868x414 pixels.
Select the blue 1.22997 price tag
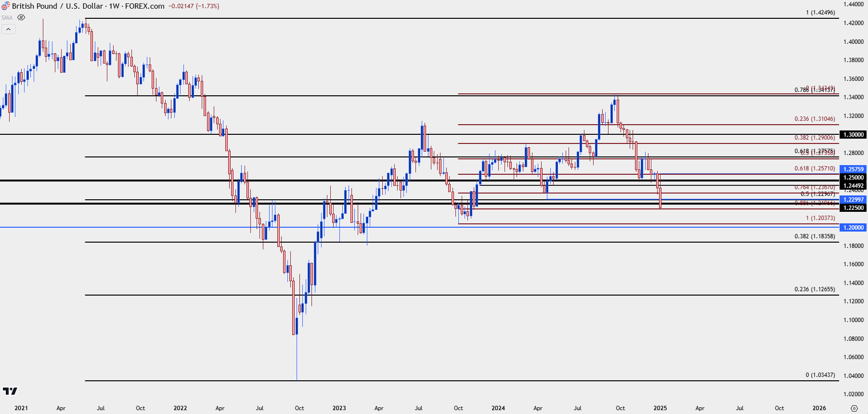(x=854, y=200)
